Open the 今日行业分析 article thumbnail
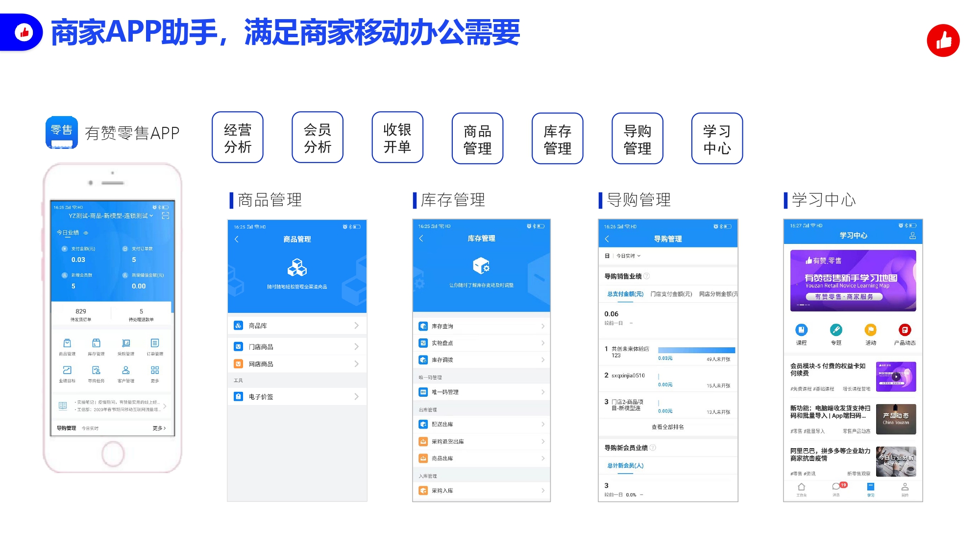This screenshot has width=980, height=551. point(896,462)
